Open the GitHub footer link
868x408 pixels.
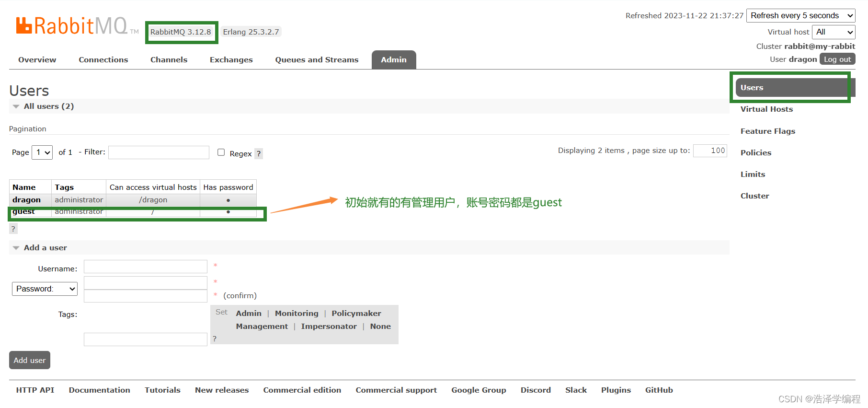coord(659,390)
